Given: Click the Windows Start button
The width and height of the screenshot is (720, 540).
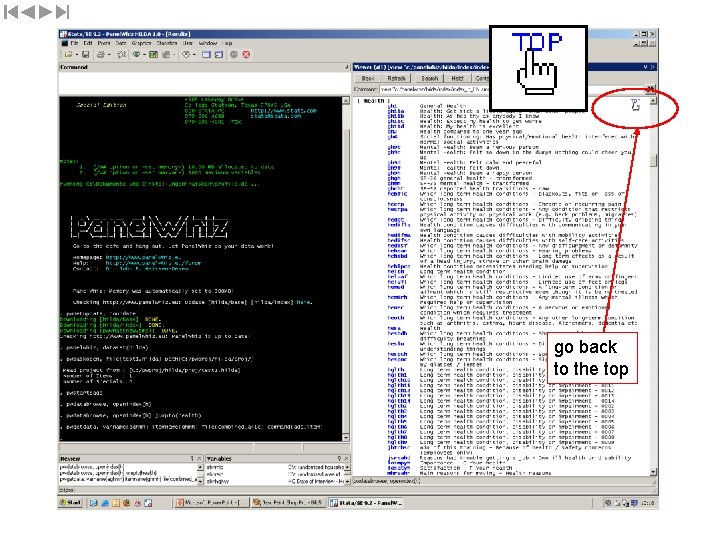Looking at the screenshot, I should (x=70, y=503).
